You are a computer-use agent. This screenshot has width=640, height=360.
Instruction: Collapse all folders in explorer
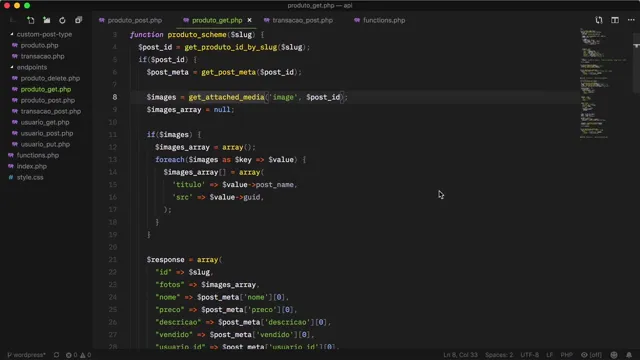click(78, 20)
